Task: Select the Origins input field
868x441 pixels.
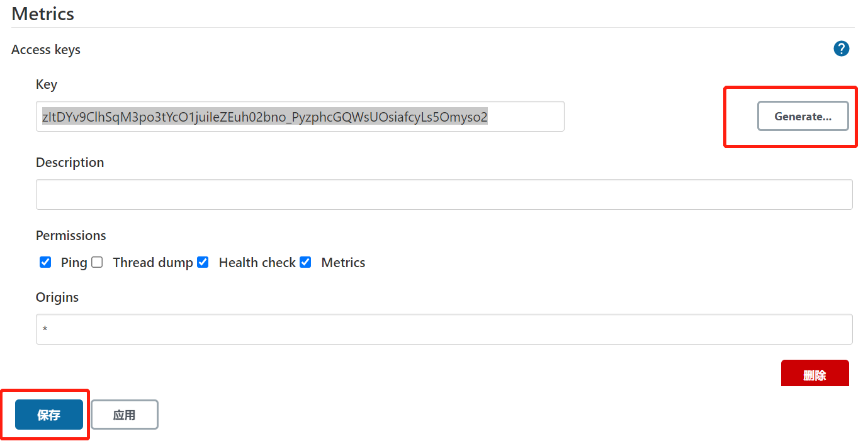Action: pos(444,329)
